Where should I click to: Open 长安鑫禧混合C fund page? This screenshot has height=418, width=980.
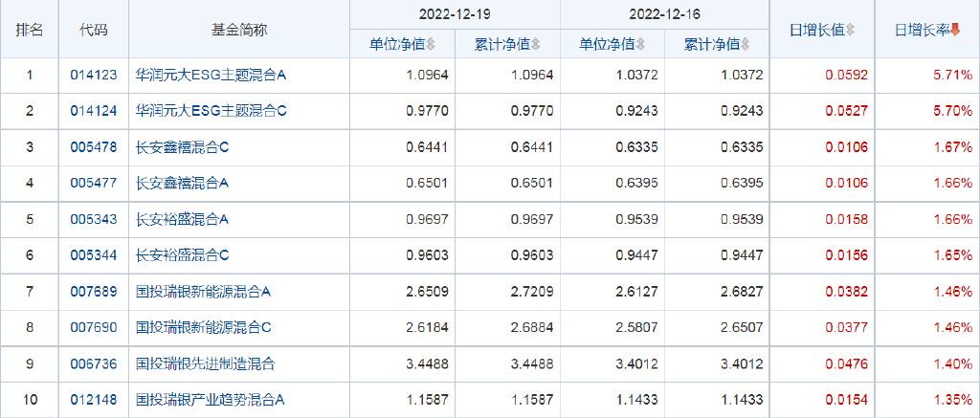(183, 147)
